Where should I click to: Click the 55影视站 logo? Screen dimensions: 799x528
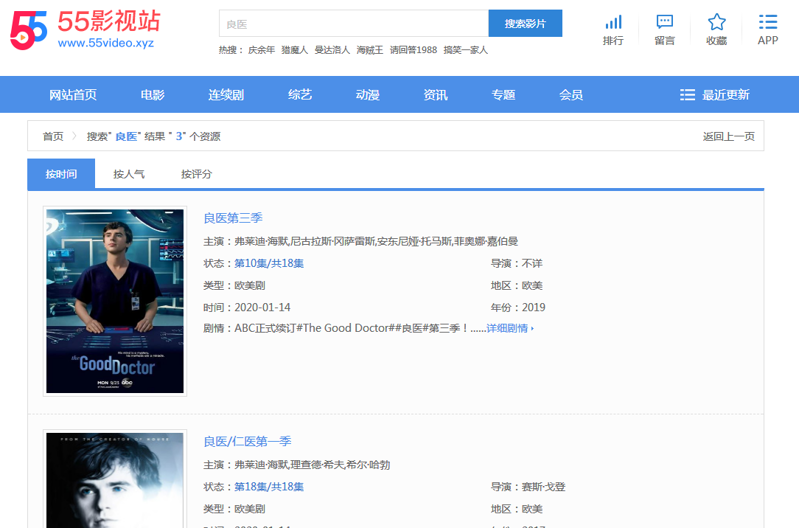[x=85, y=30]
